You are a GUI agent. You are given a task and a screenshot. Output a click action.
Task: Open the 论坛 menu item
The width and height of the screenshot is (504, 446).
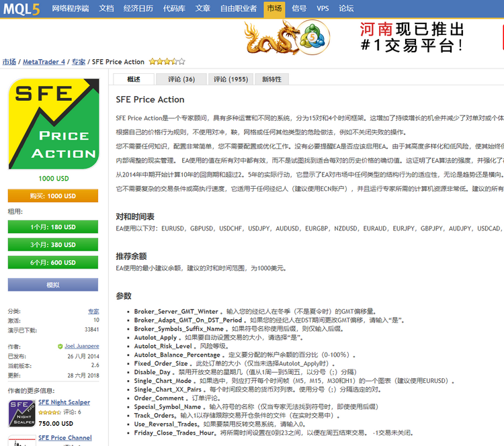(346, 8)
